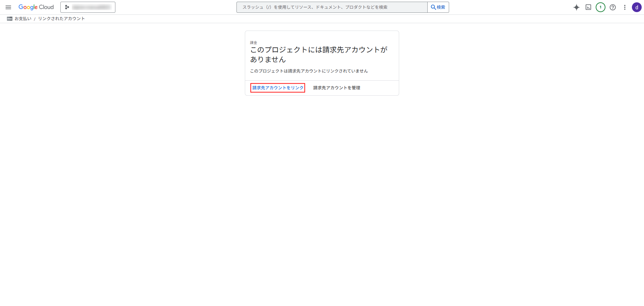Click the small 課金 label
The height and width of the screenshot is (306, 644).
tap(254, 43)
